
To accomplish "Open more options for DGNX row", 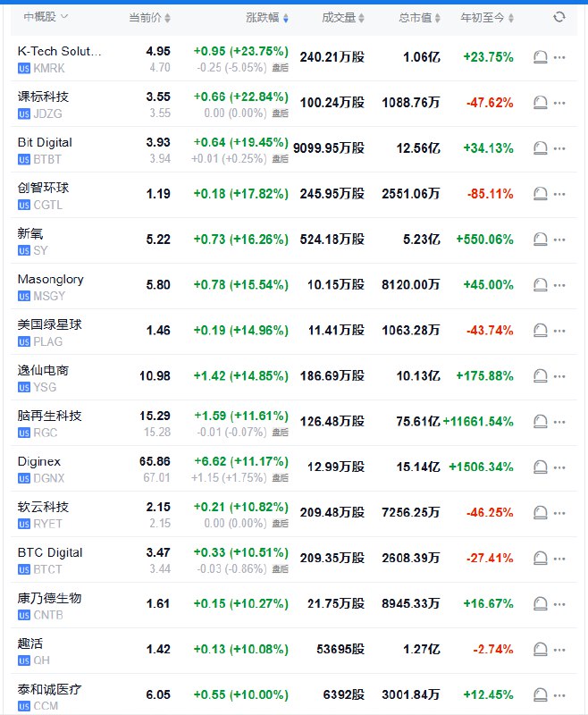I will (x=559, y=467).
